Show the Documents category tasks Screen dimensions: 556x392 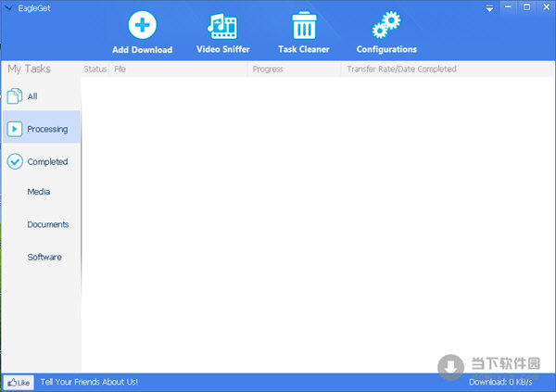tap(48, 224)
